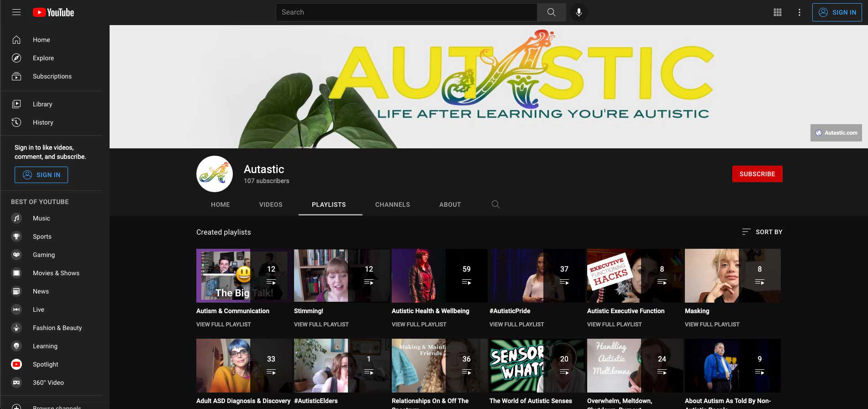Click the Fashion & Beauty icon

[16, 328]
